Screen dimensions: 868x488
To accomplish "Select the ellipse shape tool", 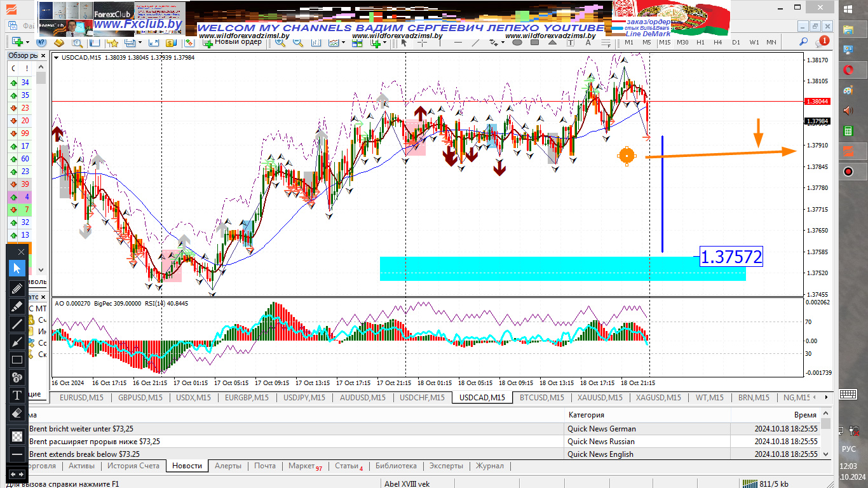I will click(x=517, y=43).
